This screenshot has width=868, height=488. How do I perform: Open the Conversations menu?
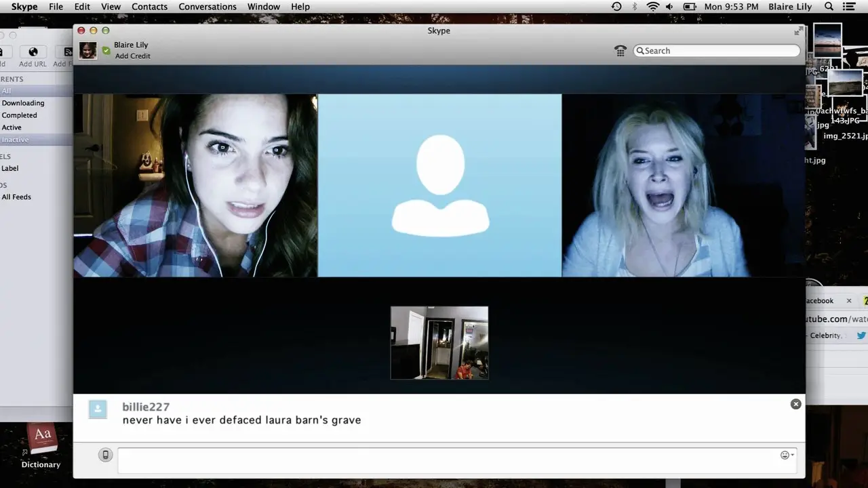[x=208, y=7]
